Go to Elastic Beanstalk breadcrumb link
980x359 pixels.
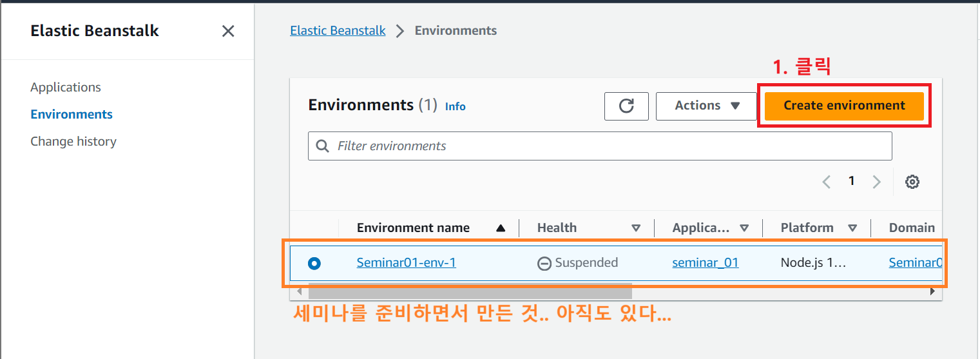[x=338, y=30]
